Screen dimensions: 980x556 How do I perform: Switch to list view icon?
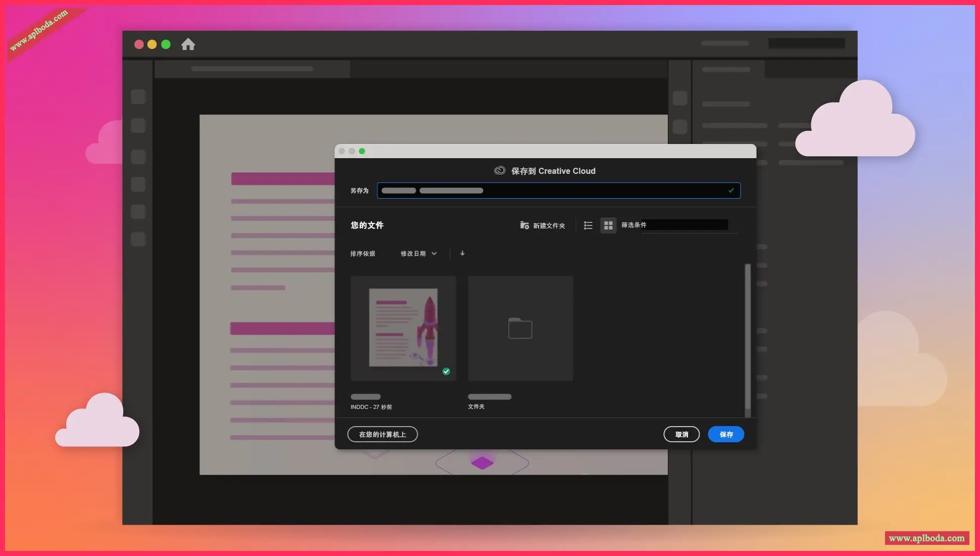tap(588, 225)
